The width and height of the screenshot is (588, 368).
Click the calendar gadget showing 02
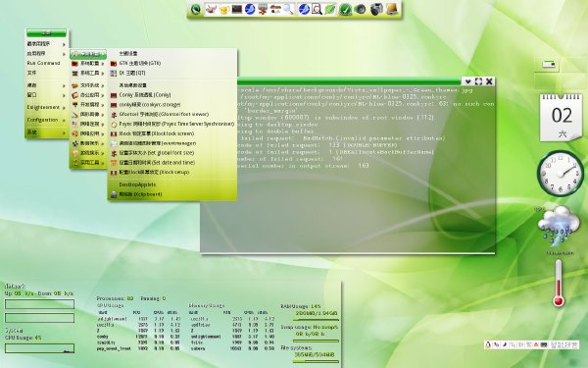[x=562, y=118]
